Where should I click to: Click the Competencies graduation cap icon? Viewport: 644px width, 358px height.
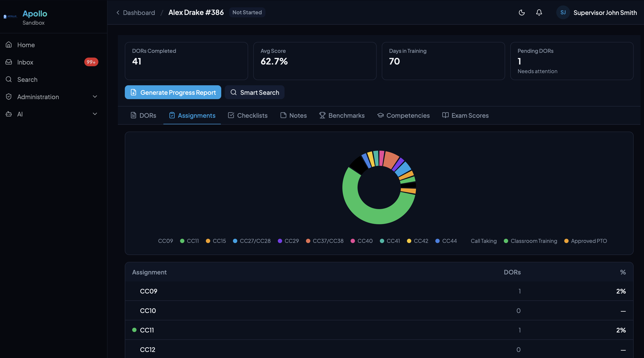(x=380, y=115)
